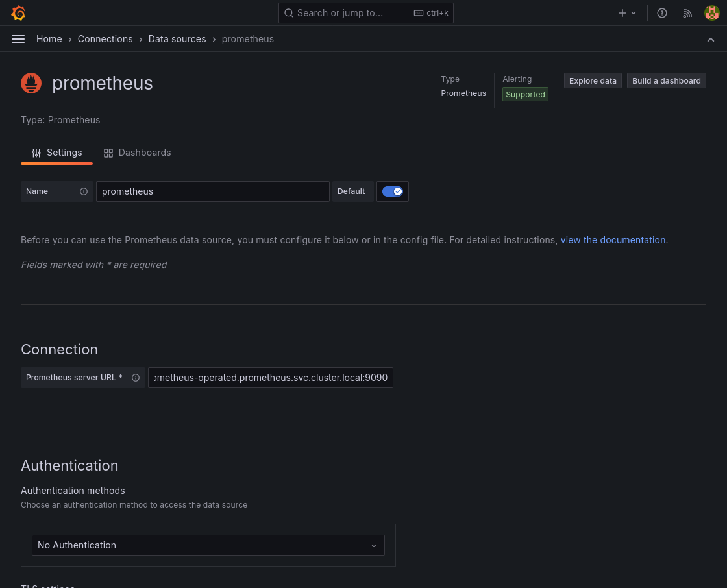Collapse the top bar with chevron
Viewport: 727px width, 588px height.
(711, 40)
